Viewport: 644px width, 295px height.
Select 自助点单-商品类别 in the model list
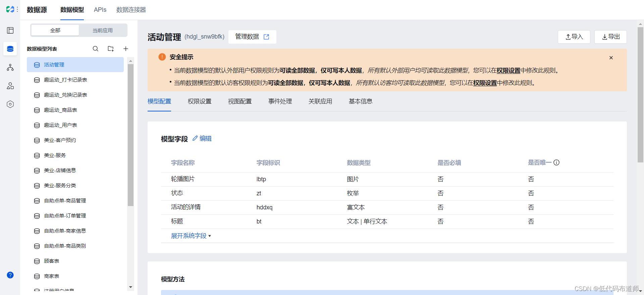click(75, 246)
